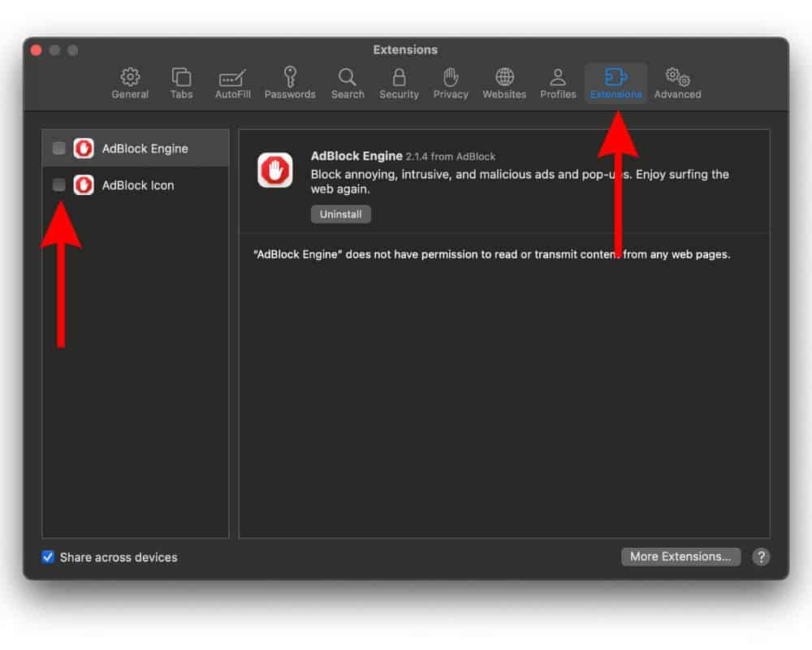The height and width of the screenshot is (650, 812).
Task: Click the large AdBlock Engine logo in details
Action: tap(275, 171)
